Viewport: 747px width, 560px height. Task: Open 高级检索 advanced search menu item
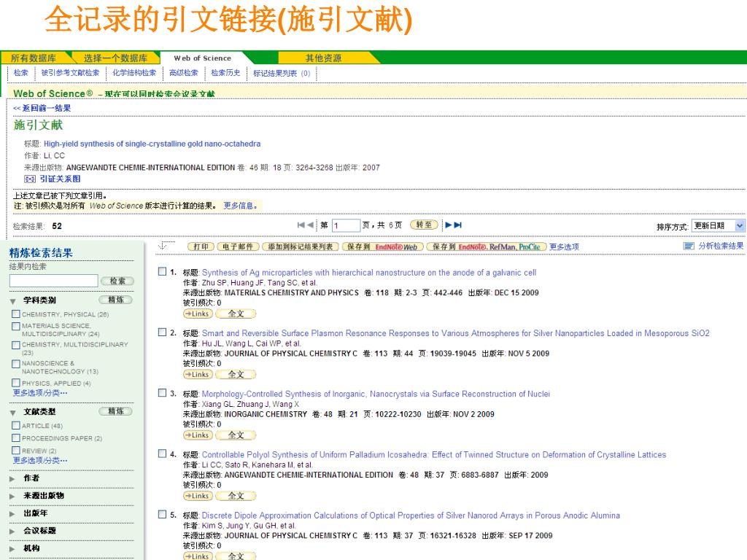(184, 73)
